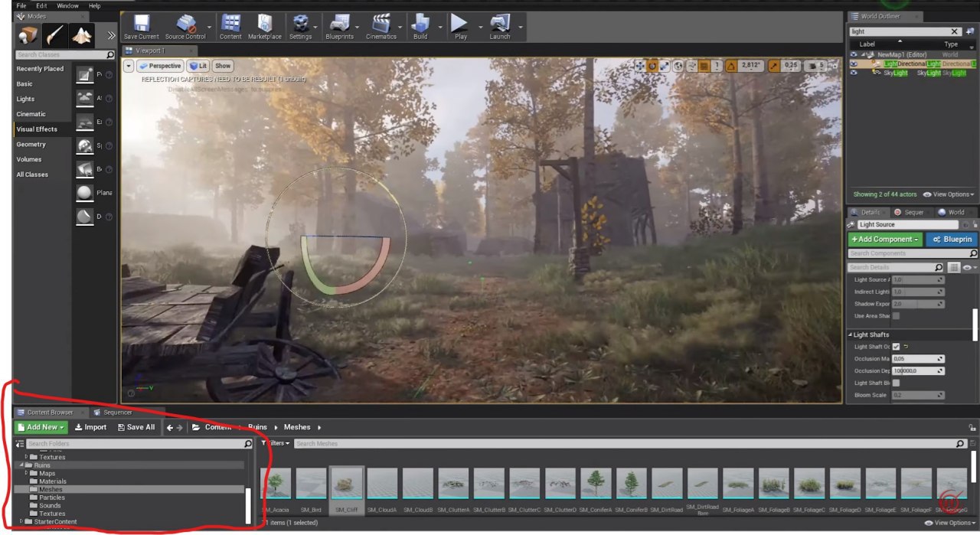Click the Save Current toolbar icon
The width and height of the screenshot is (980, 535).
click(x=141, y=27)
